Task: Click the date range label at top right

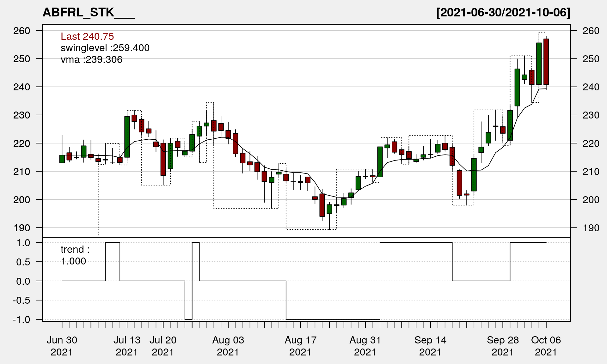Action: [503, 12]
